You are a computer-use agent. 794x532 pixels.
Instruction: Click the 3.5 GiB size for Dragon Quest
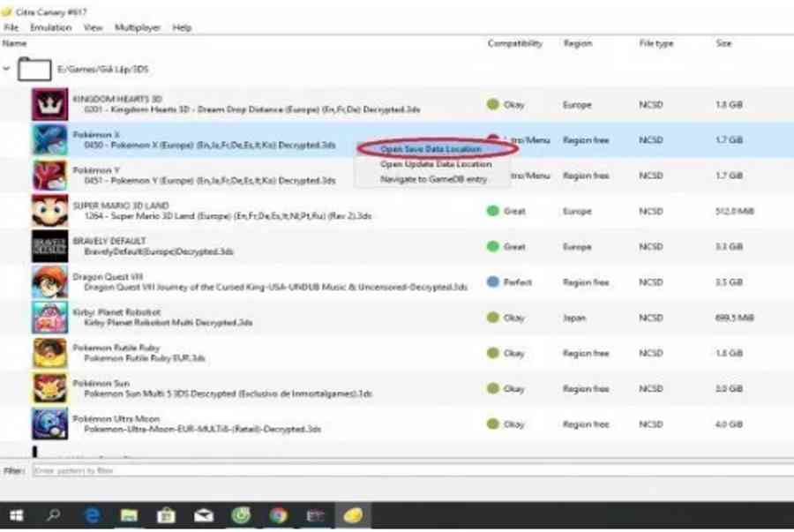729,282
